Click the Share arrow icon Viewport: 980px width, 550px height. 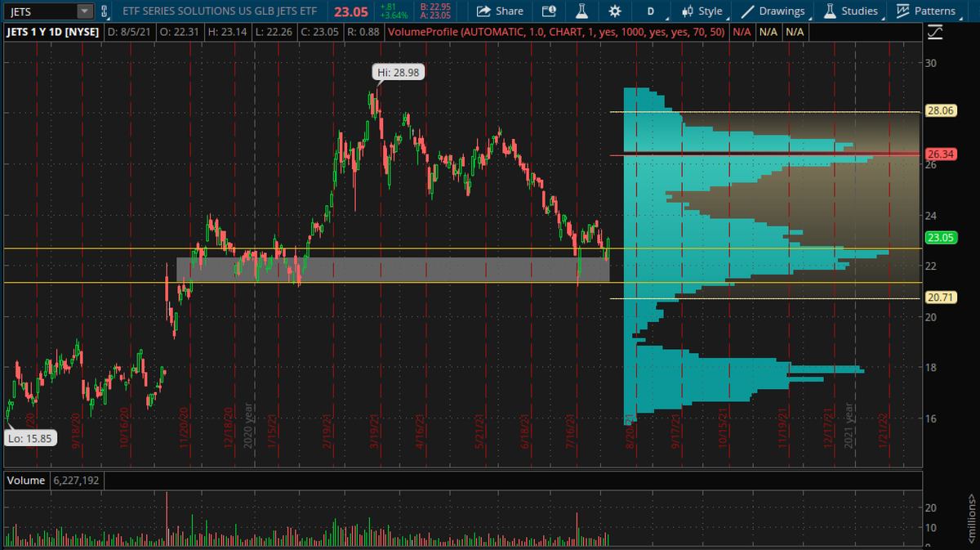(483, 11)
